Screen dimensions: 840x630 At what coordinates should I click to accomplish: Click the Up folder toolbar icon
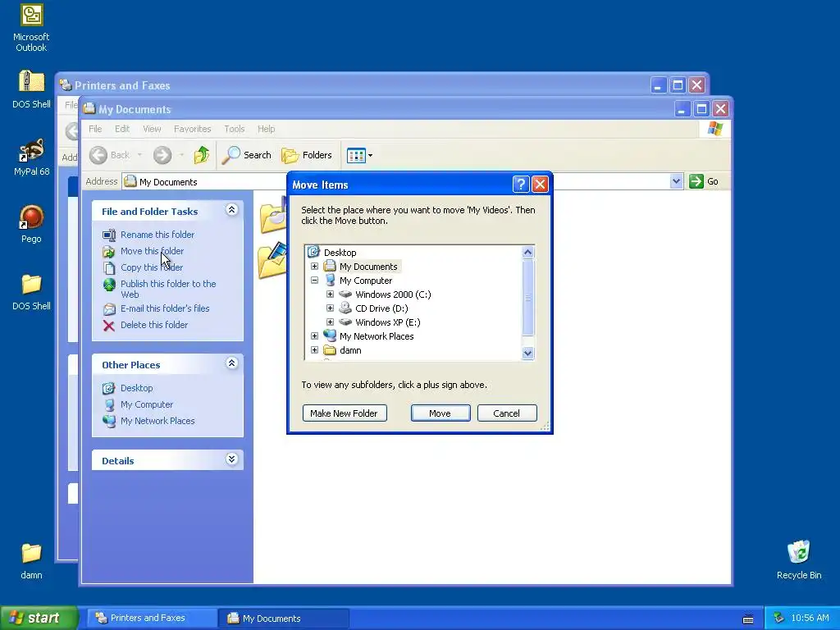(202, 155)
